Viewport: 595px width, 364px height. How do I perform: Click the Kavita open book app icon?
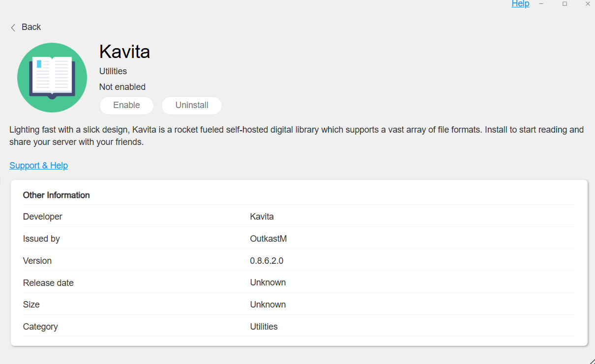52,78
